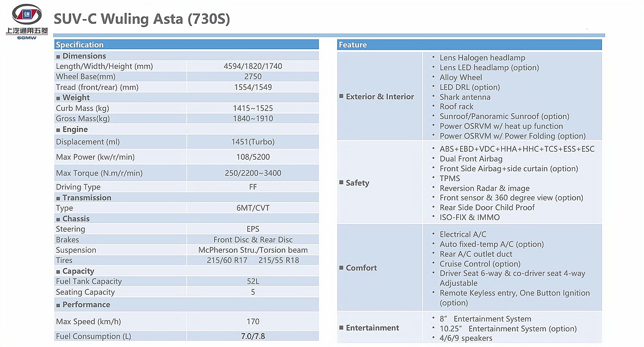Click the "Entertainment" category cell

pos(379,328)
